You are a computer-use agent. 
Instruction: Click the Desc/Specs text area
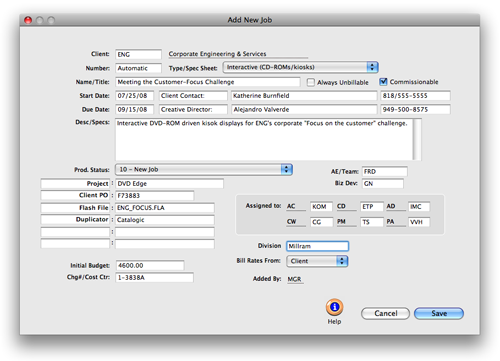263,139
